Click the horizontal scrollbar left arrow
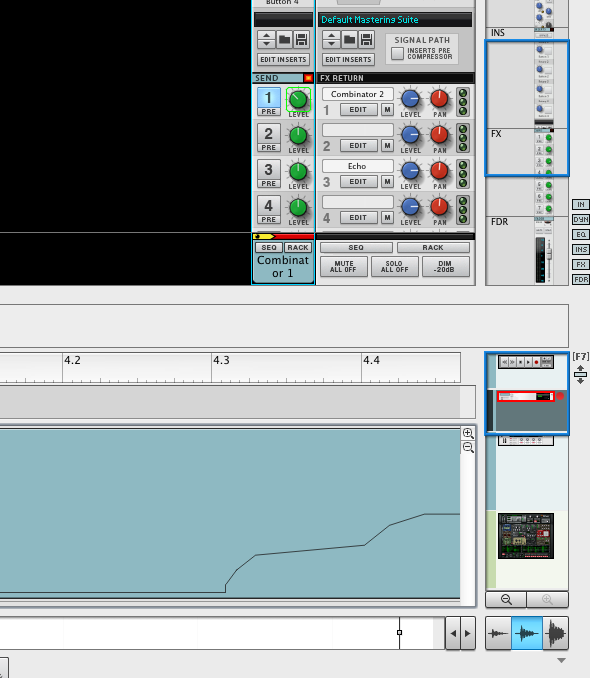Screen dimensions: 590x678 (x=453, y=633)
